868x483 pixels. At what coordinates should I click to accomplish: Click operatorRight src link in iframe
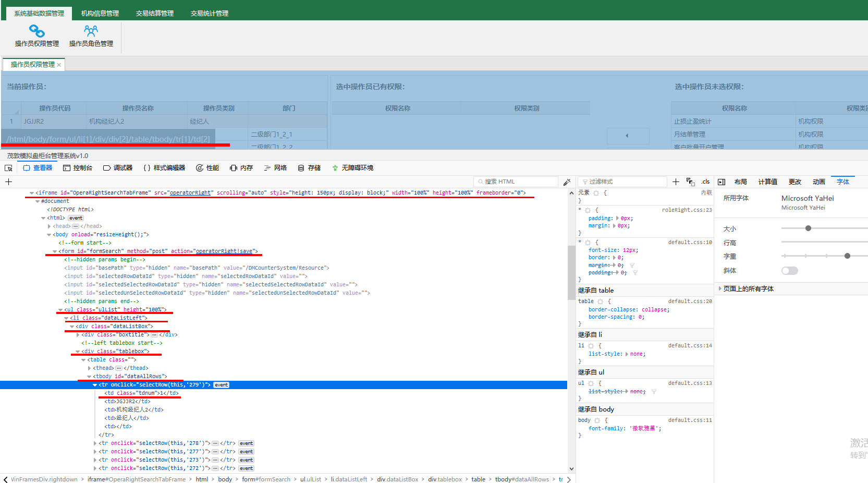click(x=190, y=193)
